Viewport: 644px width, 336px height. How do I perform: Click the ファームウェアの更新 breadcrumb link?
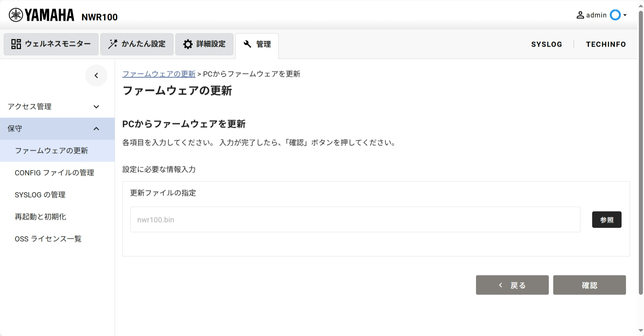pos(159,74)
